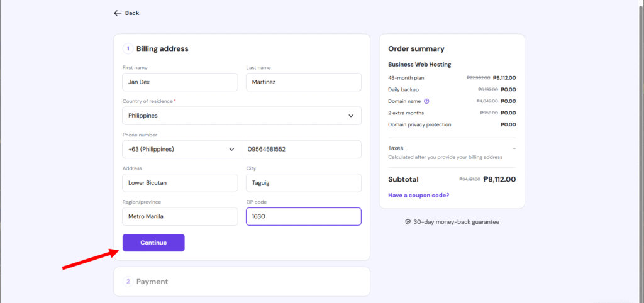Click the Order summary heading

pos(416,48)
